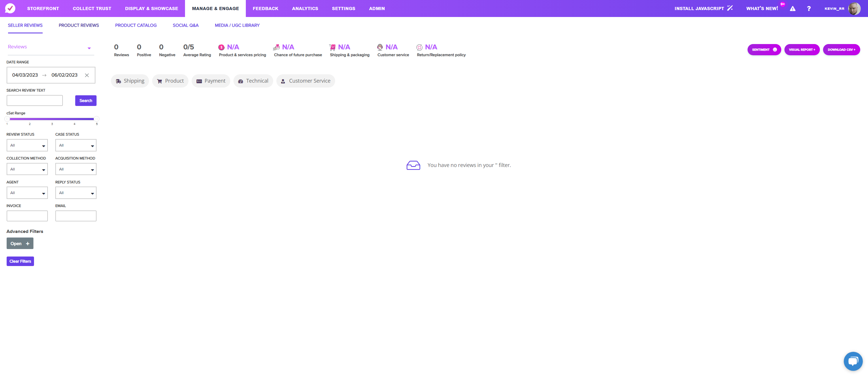The image size is (868, 376).
Task: Toggle the Product topic filter chip
Action: 170,81
